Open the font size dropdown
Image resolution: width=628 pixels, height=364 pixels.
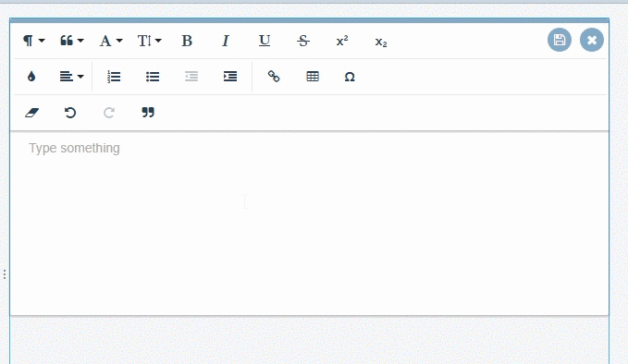click(149, 41)
